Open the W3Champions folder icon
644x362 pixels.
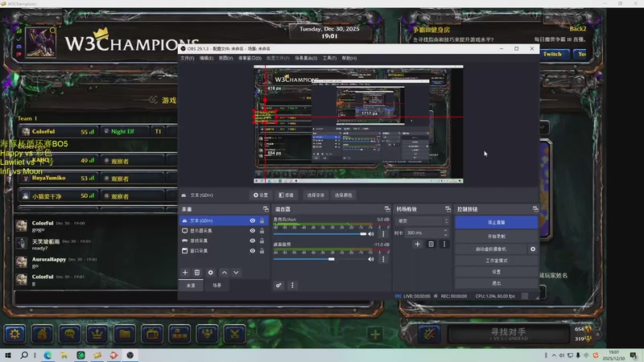(125, 334)
